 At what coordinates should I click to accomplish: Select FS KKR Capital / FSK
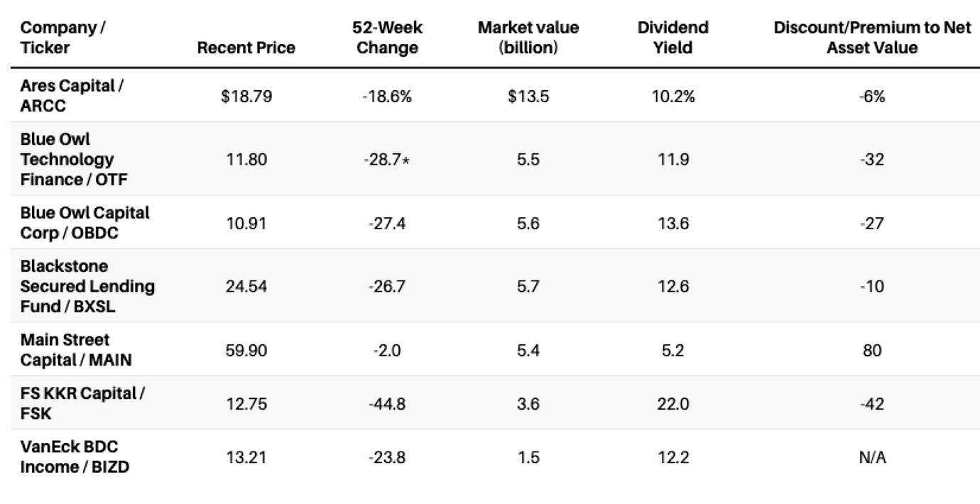tap(82, 403)
